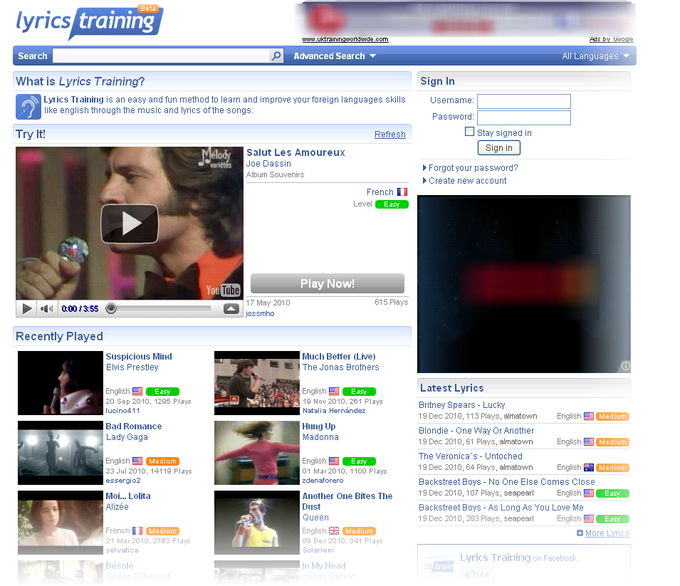This screenshot has height=586, width=680.
Task: Click in the search text field
Action: [161, 56]
